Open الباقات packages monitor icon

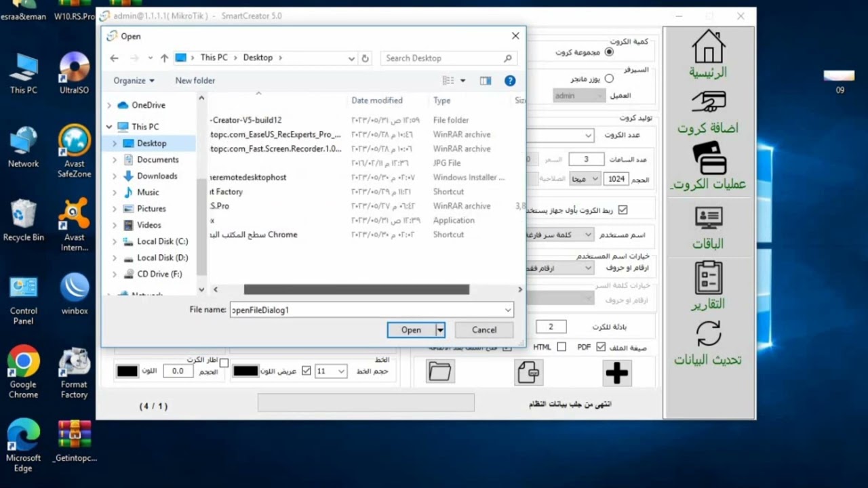pos(709,218)
